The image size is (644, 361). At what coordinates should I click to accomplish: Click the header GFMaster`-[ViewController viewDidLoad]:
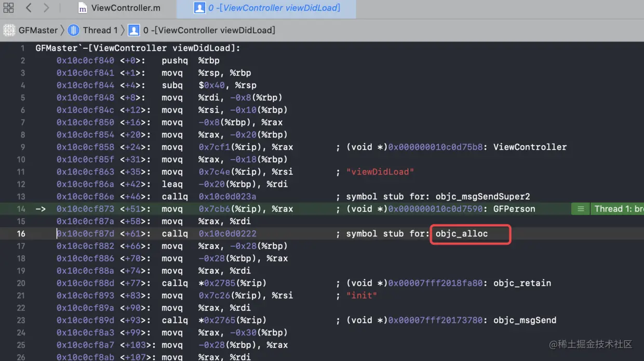coord(138,48)
